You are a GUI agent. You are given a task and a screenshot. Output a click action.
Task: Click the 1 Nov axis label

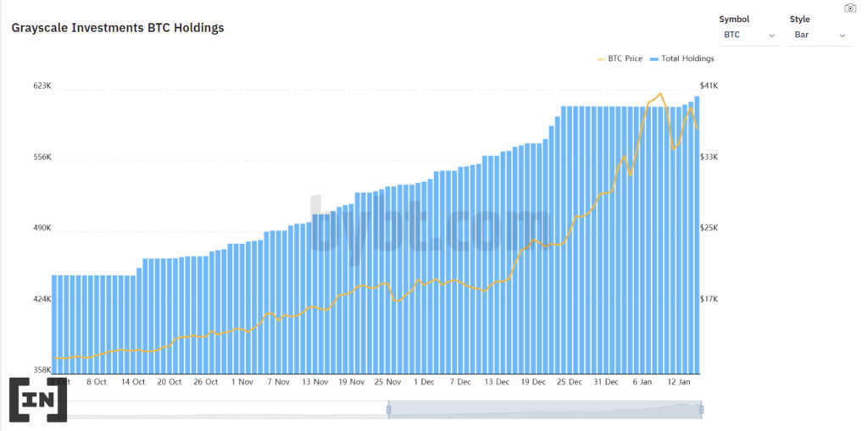pyautogui.click(x=242, y=382)
